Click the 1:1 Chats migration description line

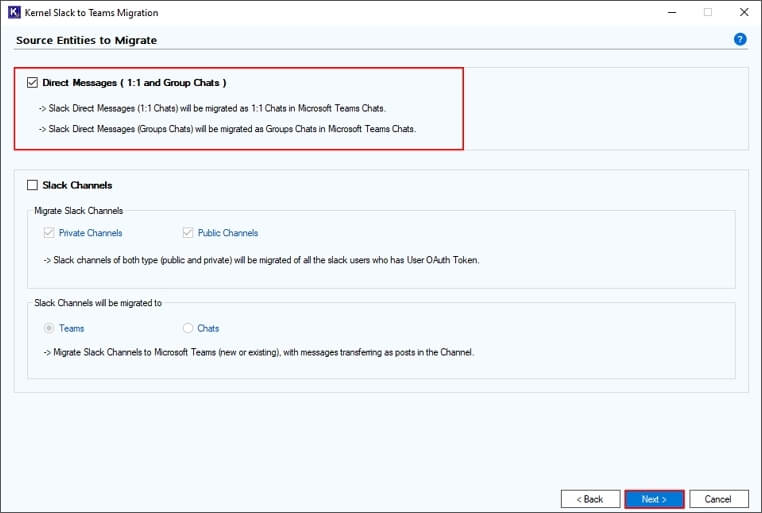[212, 108]
